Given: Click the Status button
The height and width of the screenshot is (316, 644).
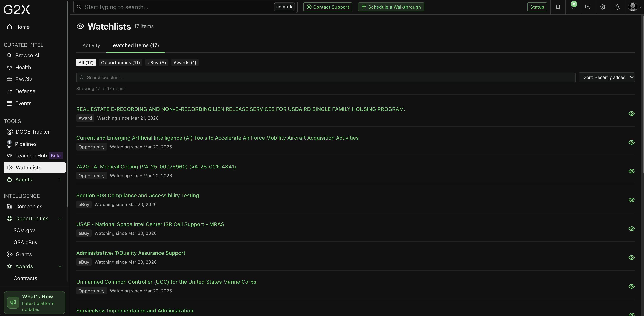Looking at the screenshot, I should [537, 7].
